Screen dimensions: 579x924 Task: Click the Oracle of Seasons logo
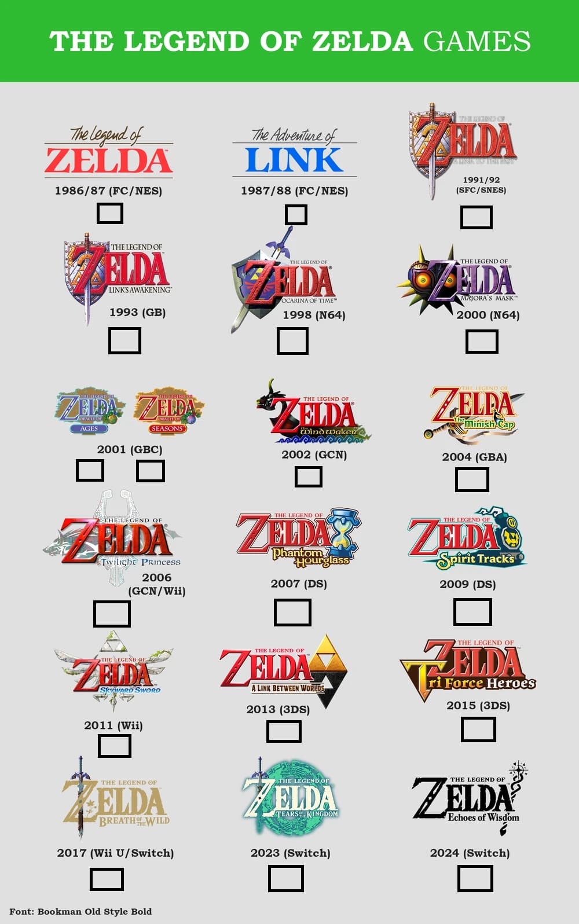tap(168, 410)
